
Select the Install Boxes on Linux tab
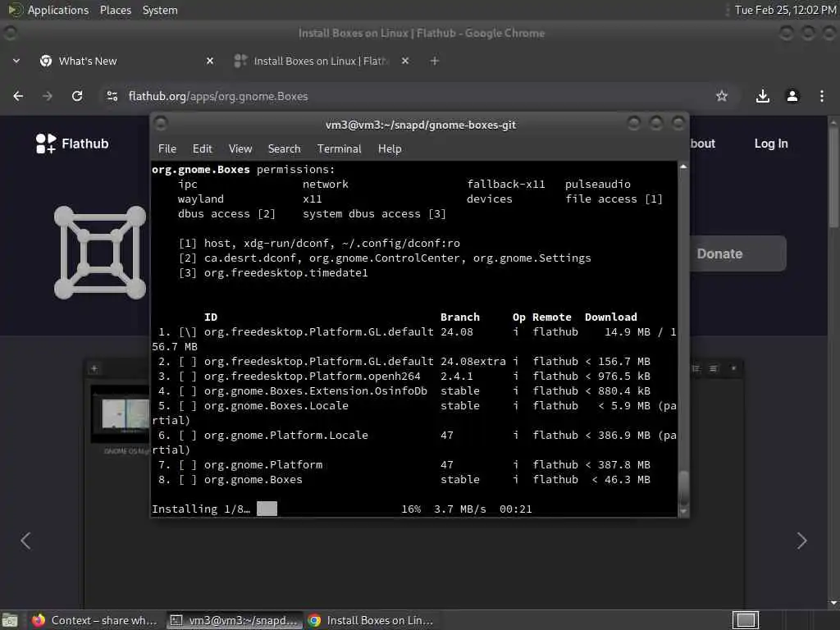point(322,61)
